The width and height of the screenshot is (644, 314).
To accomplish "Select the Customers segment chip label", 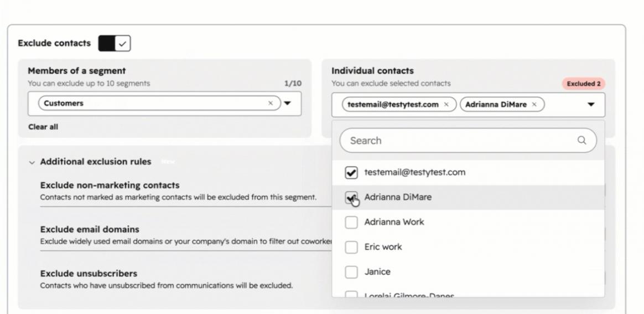I will (x=64, y=103).
